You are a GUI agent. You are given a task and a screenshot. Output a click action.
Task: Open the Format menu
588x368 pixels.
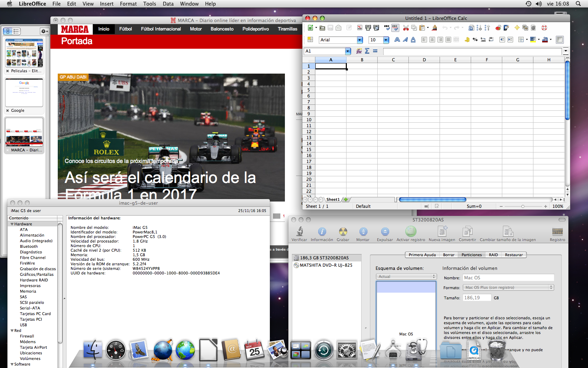[x=128, y=4]
